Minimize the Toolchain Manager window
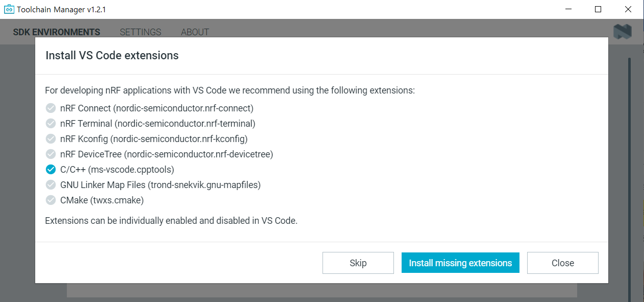The height and width of the screenshot is (302, 644). [x=568, y=9]
